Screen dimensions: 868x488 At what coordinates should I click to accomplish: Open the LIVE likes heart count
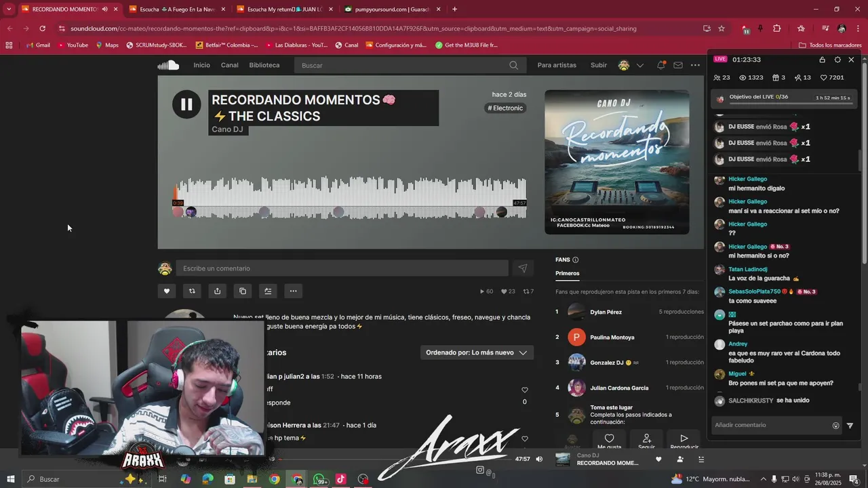click(831, 78)
